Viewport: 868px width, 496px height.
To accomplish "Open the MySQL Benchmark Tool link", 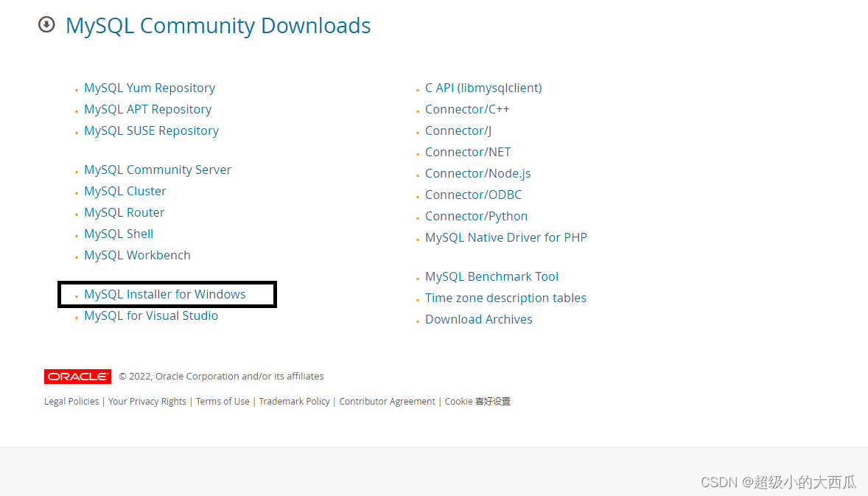I will (491, 277).
